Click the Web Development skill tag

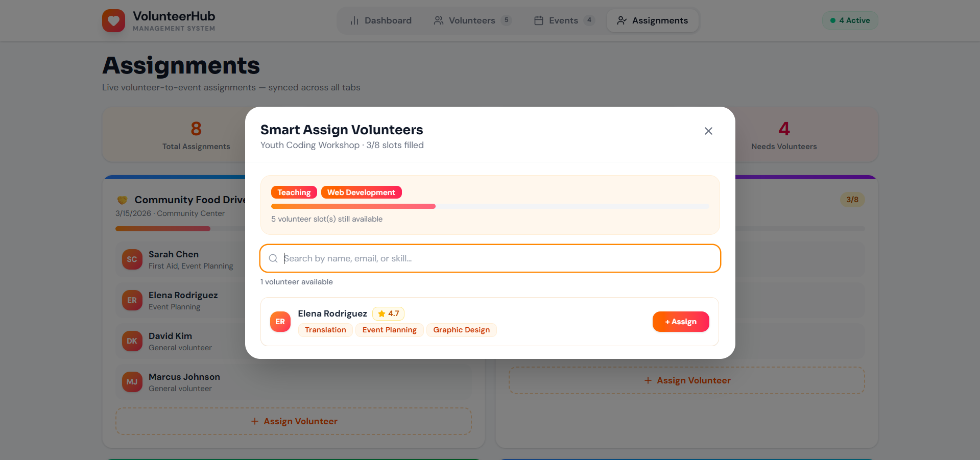point(361,192)
